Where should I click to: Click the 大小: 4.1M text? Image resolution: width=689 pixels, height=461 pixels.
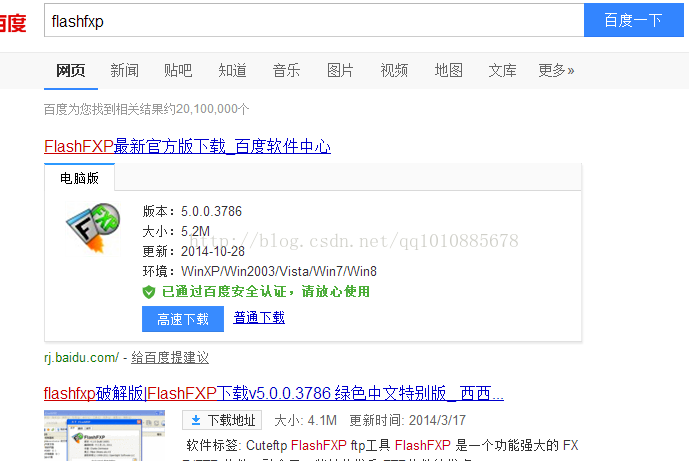click(305, 421)
